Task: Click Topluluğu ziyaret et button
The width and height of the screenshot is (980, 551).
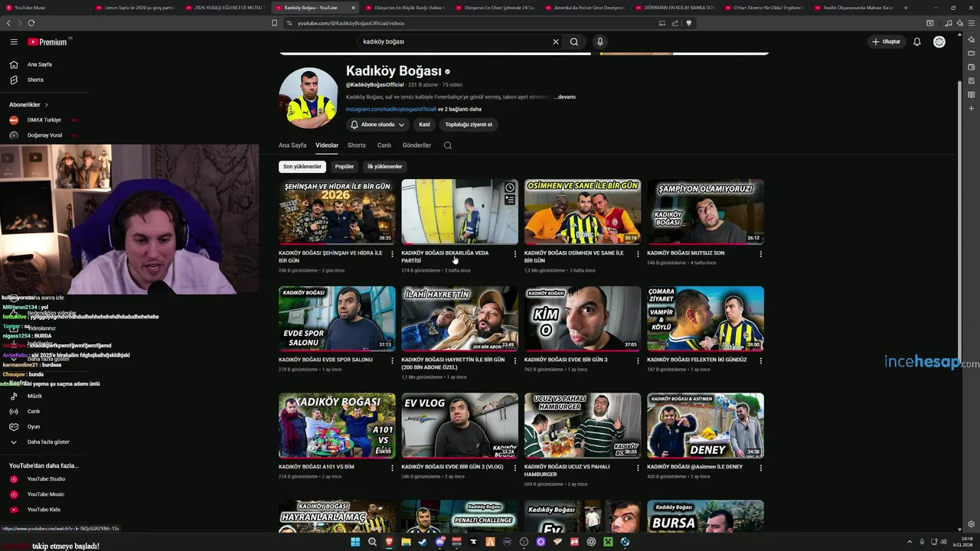Action: click(469, 124)
